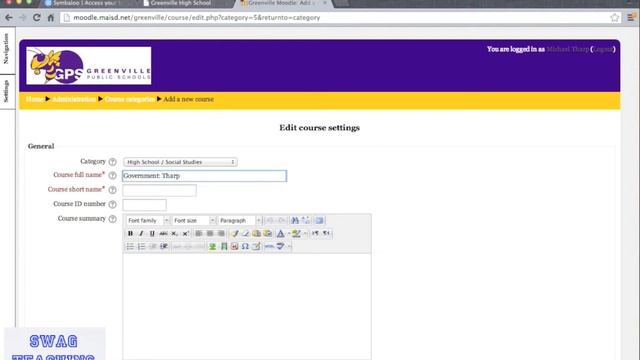This screenshot has width=640, height=360.
Task: Toggle bold formatting in summary editor
Action: pos(130,233)
